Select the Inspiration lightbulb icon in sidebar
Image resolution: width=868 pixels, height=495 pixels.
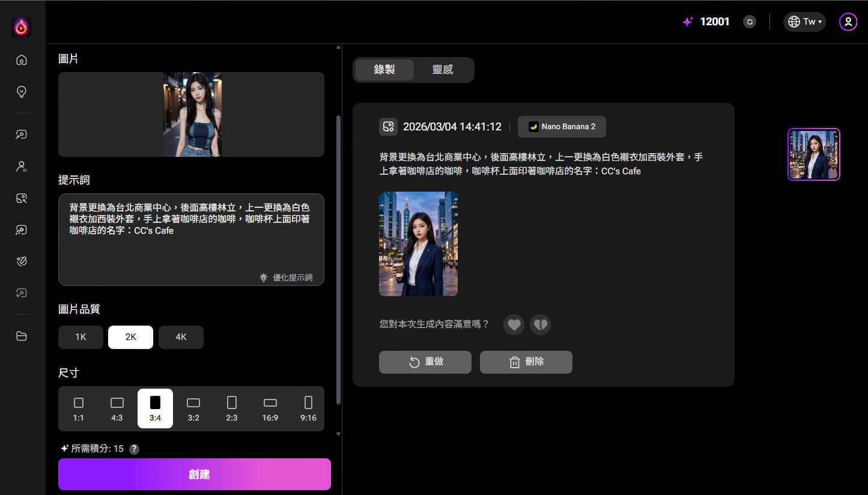(21, 91)
